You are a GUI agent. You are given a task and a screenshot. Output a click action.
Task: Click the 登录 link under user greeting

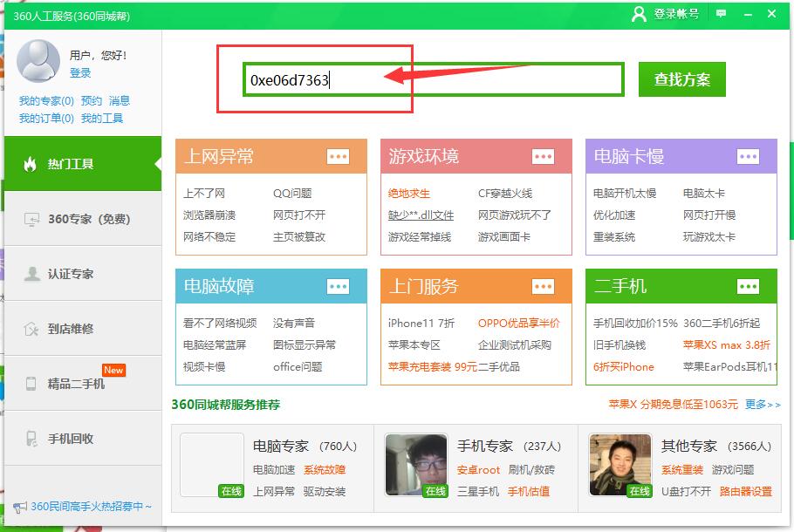(x=80, y=73)
